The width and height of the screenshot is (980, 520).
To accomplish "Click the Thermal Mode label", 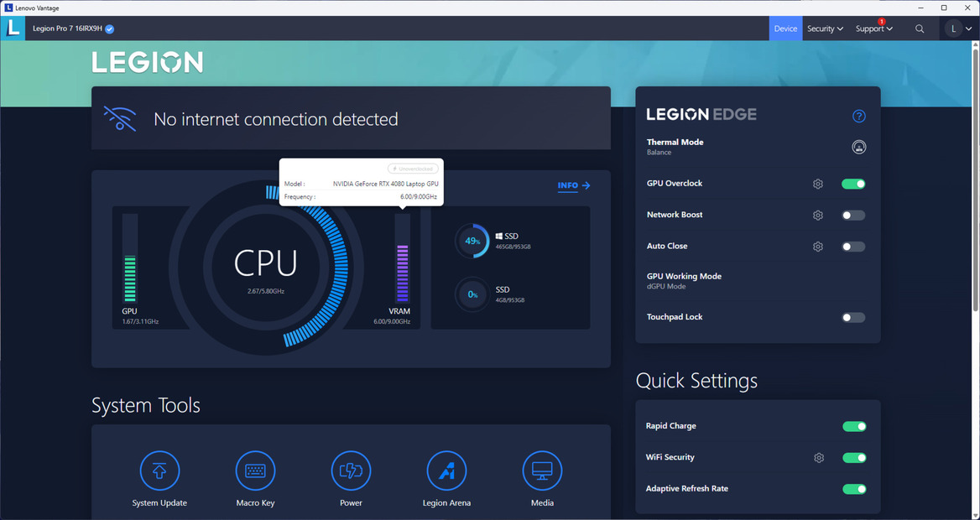I will point(675,143).
